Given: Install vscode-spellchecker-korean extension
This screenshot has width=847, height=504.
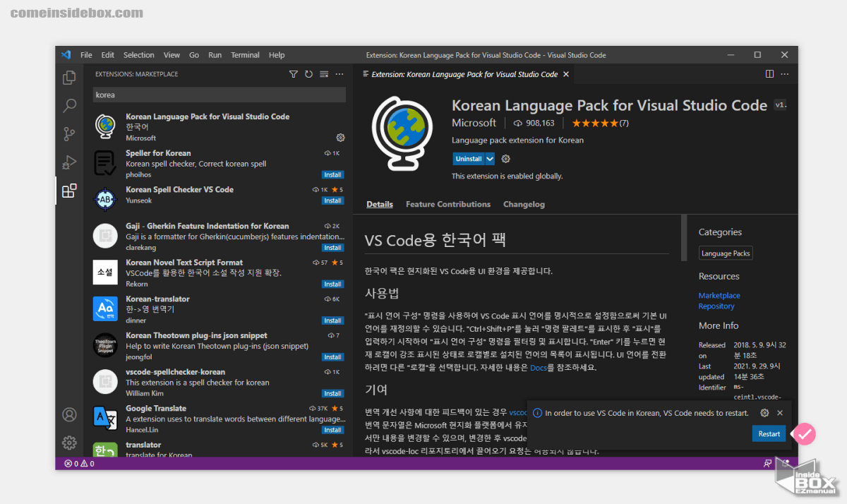Looking at the screenshot, I should pos(332,393).
